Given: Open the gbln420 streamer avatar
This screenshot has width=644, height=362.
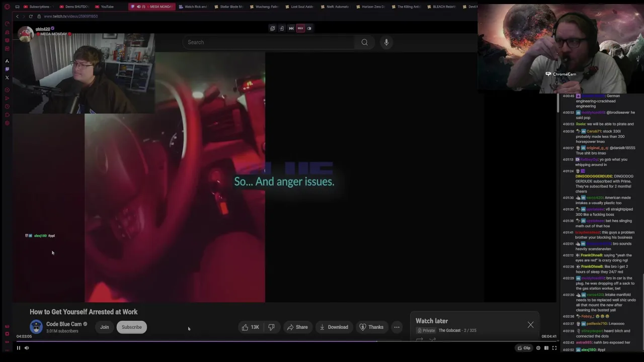Looking at the screenshot, I should pyautogui.click(x=25, y=33).
